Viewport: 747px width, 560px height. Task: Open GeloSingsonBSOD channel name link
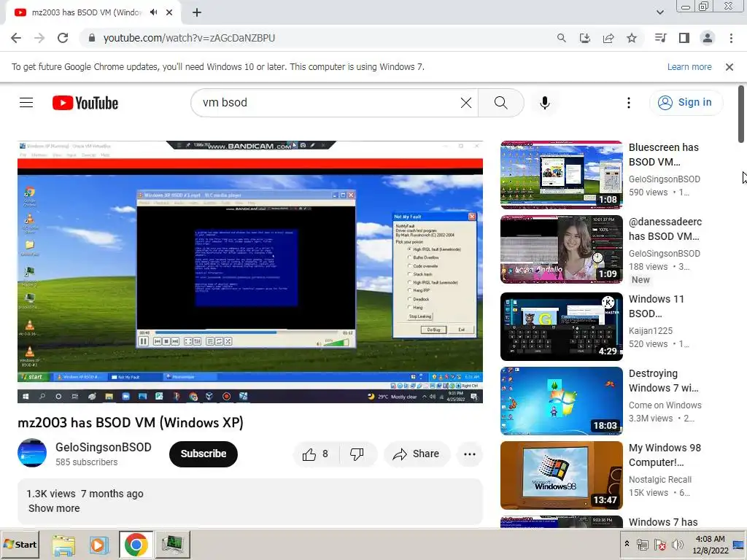point(104,447)
